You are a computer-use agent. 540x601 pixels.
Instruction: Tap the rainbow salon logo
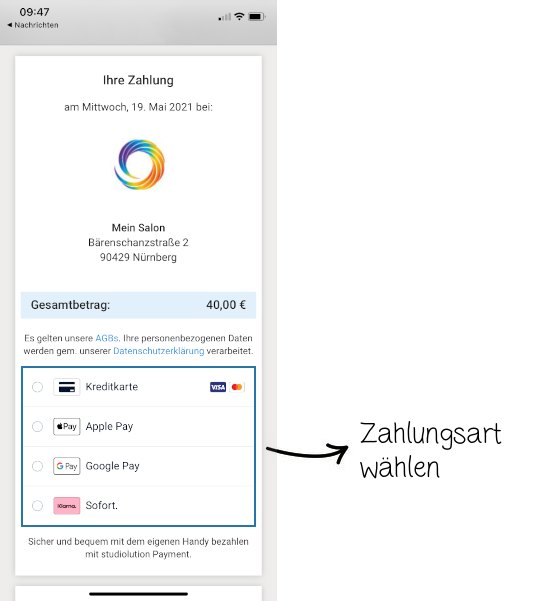[x=139, y=164]
